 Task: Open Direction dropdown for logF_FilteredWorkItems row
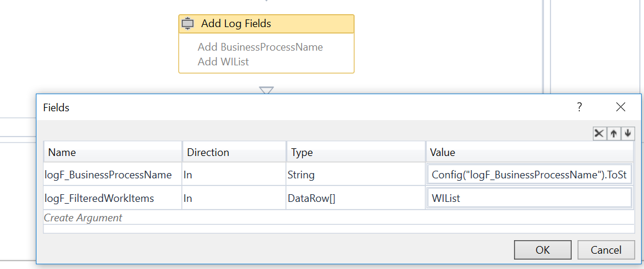233,198
